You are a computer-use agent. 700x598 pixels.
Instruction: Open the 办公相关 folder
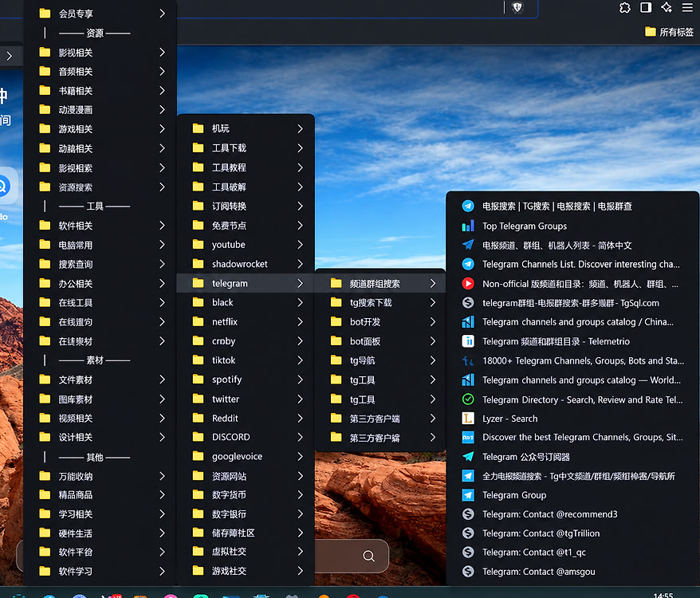100,284
